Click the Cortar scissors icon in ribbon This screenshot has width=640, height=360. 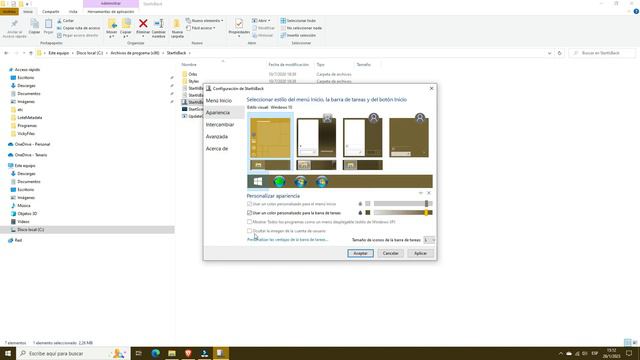[x=59, y=21]
